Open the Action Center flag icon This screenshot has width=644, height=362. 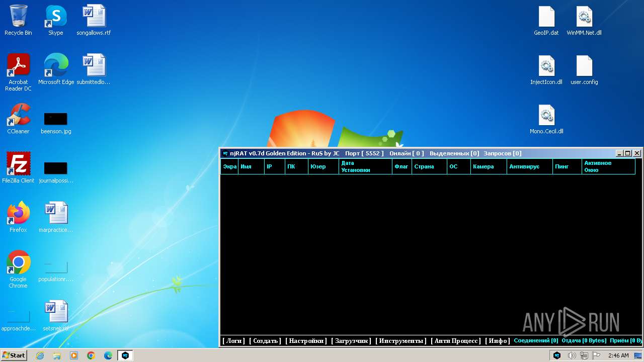[597, 355]
